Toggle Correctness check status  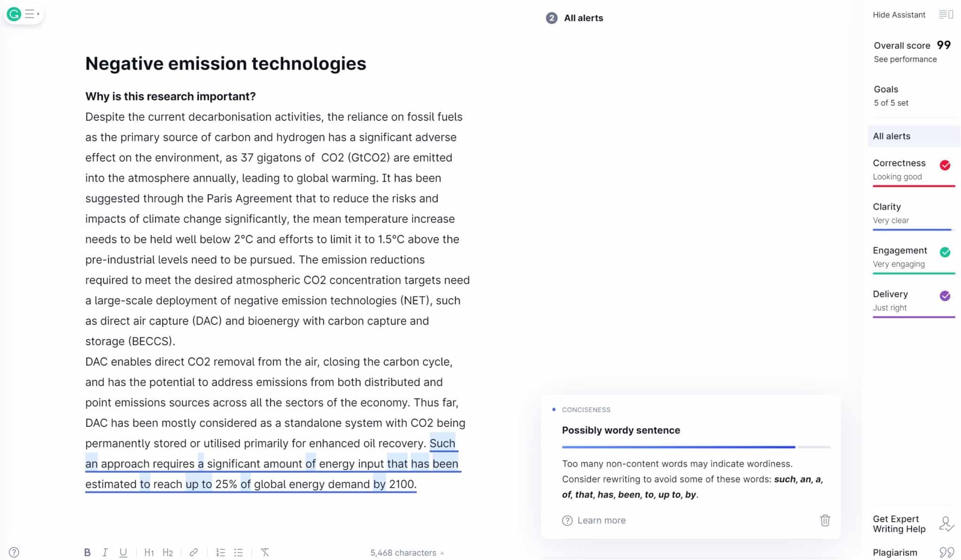944,165
